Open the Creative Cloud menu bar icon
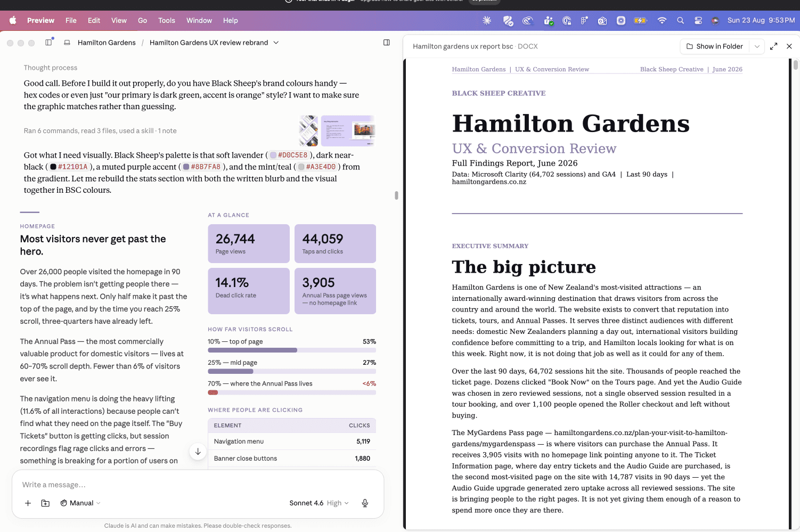Image resolution: width=800 pixels, height=532 pixels. pos(527,20)
